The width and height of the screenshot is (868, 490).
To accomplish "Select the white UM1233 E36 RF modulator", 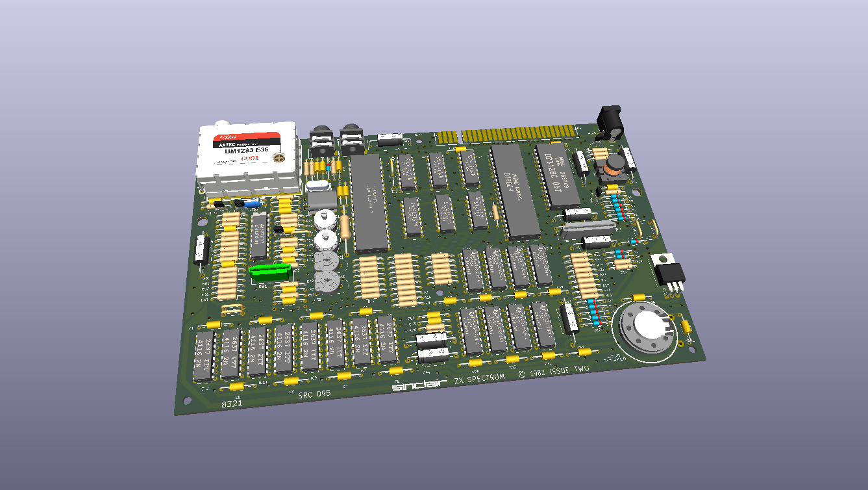I will pos(248,159).
